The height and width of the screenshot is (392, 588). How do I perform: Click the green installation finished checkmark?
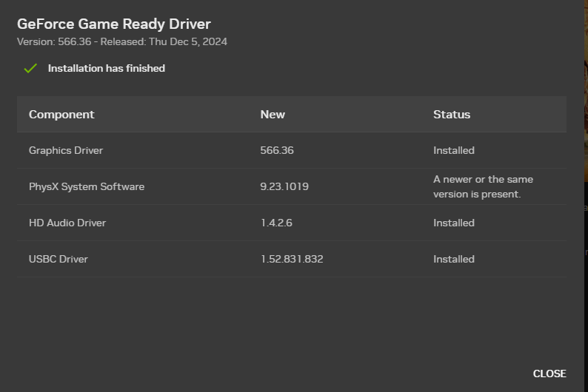pyautogui.click(x=30, y=69)
